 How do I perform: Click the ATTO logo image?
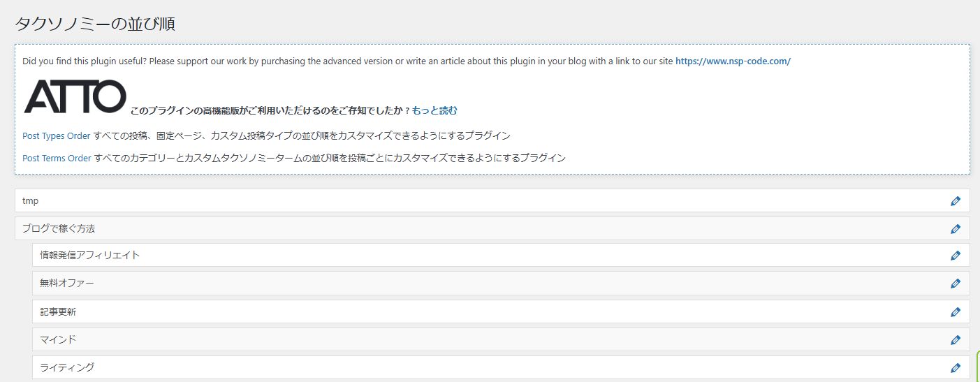point(75,96)
